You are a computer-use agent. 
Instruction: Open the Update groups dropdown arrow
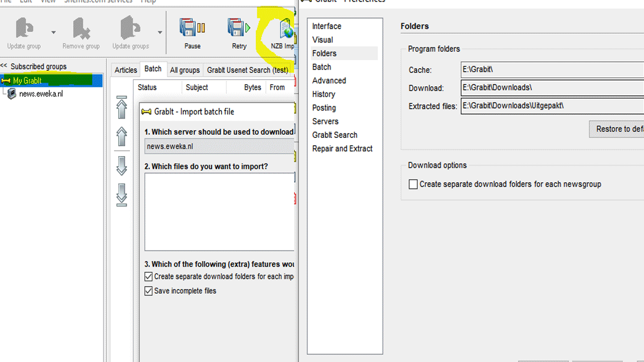(160, 33)
